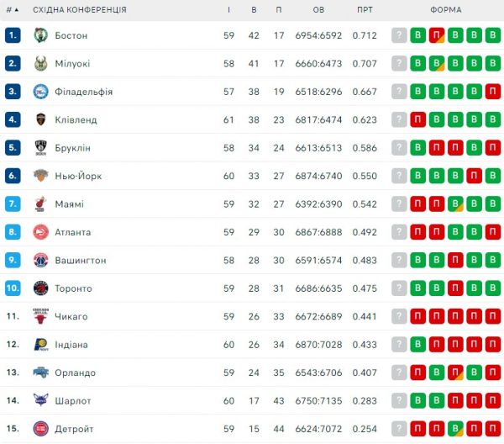Click the Boston Celtics team logo
Viewport: 504px width, 444px height.
coord(41,35)
